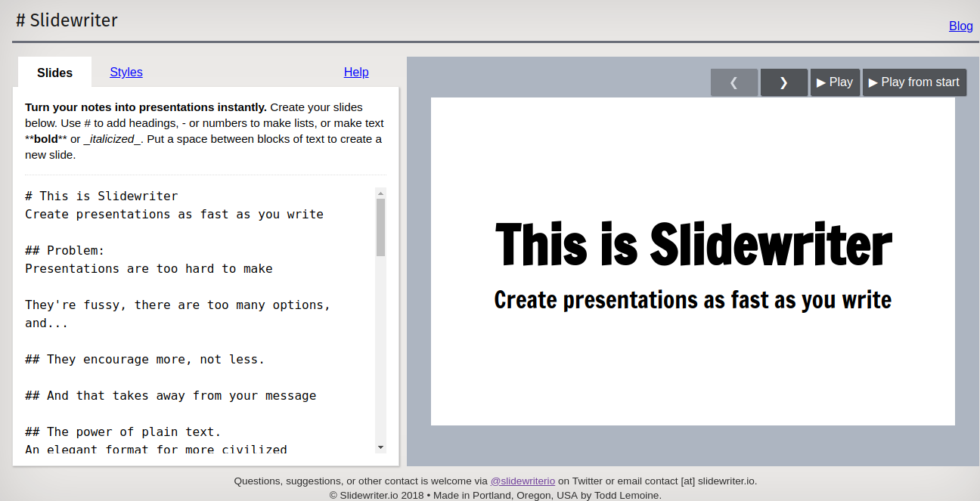Click the editor scrollbar thumb
Screen dimensions: 980x501
pyautogui.click(x=380, y=227)
